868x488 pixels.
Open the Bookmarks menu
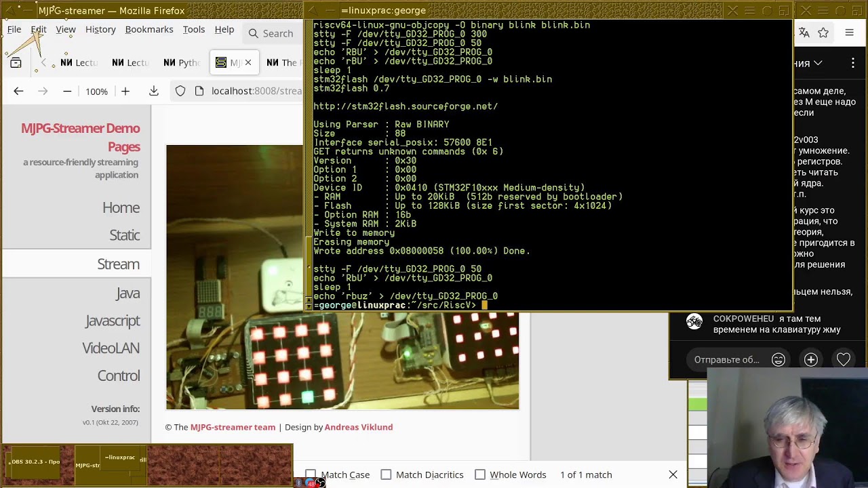149,30
